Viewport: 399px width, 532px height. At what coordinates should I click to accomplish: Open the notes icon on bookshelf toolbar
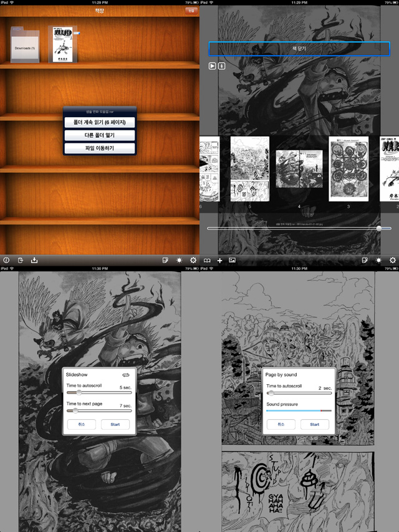pyautogui.click(x=165, y=260)
